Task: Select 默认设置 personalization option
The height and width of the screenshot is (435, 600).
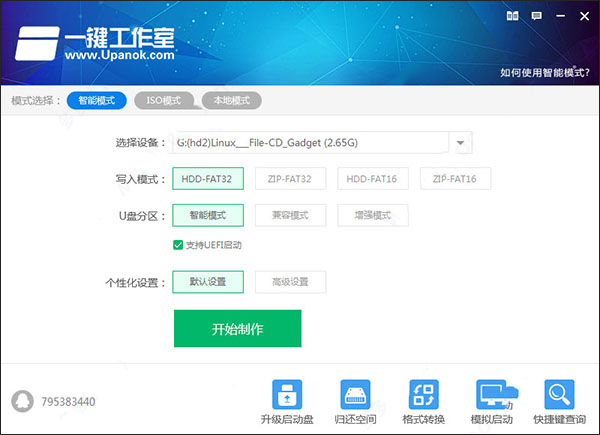Action: tap(208, 282)
